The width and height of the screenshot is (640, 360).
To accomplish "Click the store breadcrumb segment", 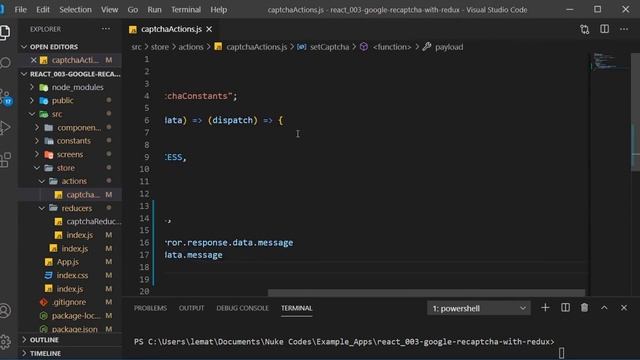I will tap(160, 47).
